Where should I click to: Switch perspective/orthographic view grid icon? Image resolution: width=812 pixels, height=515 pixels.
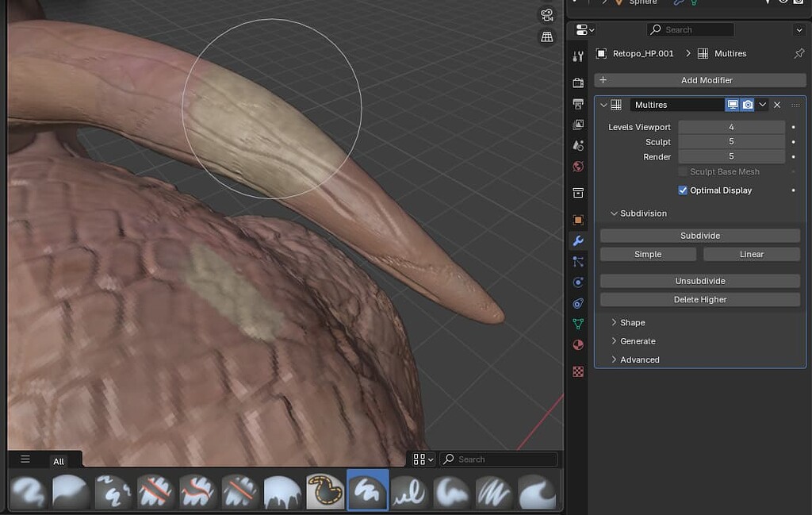(x=547, y=37)
